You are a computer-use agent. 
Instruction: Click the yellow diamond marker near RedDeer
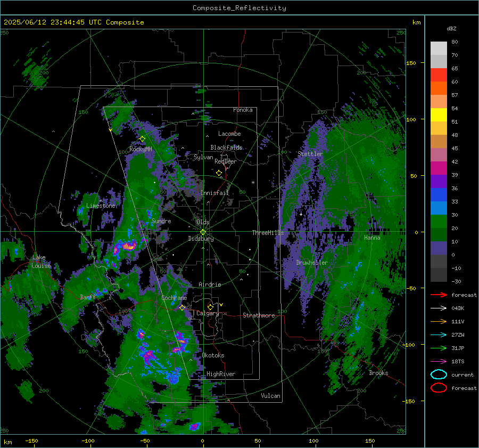(219, 173)
